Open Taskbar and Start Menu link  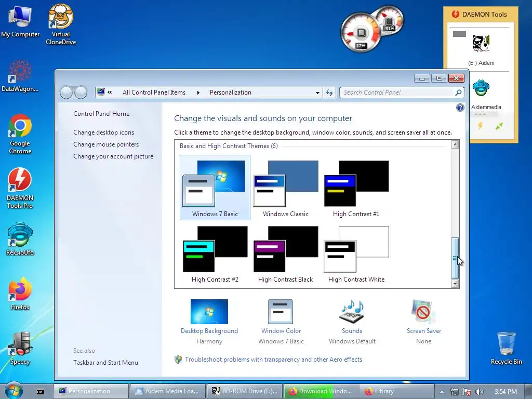click(105, 362)
